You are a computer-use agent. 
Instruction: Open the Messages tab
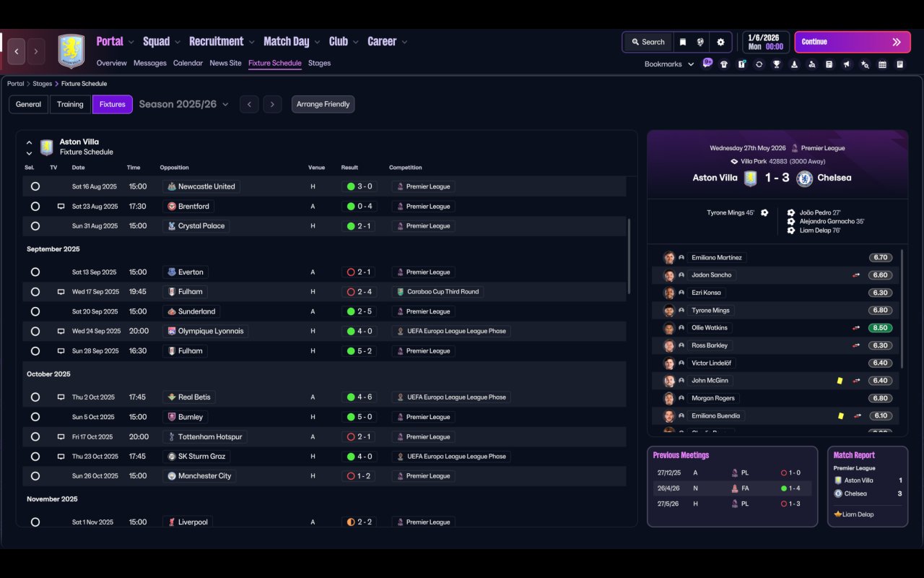[150, 63]
